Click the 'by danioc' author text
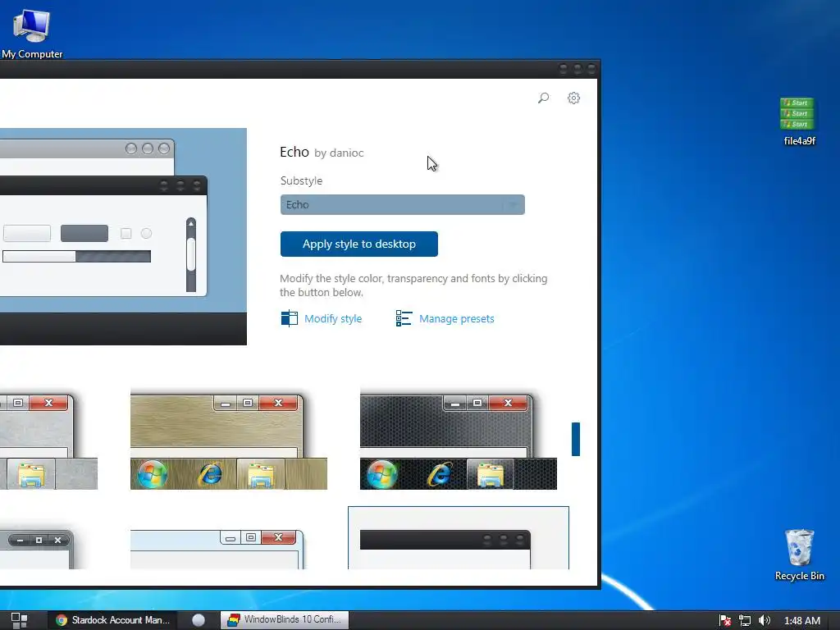The image size is (840, 630). point(339,153)
